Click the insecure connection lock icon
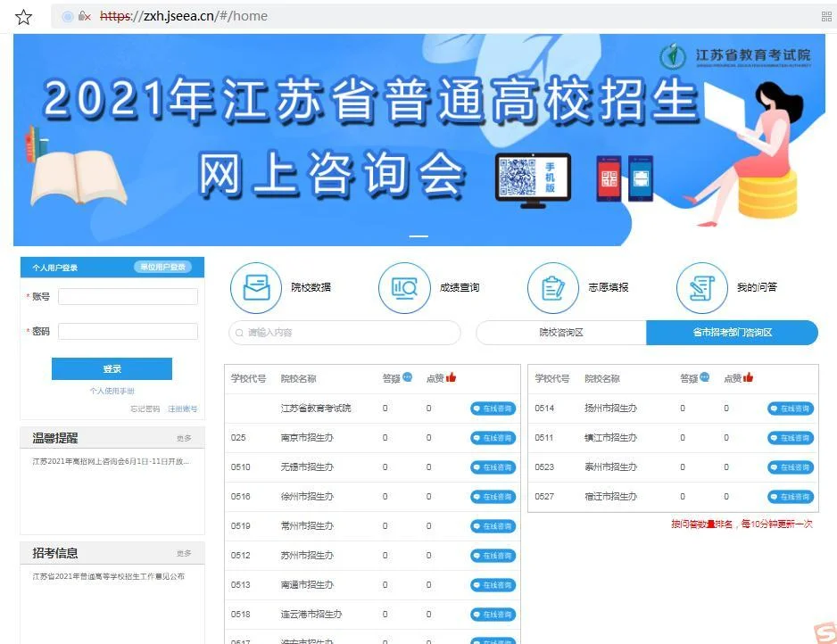This screenshot has height=644, width=837. [84, 17]
